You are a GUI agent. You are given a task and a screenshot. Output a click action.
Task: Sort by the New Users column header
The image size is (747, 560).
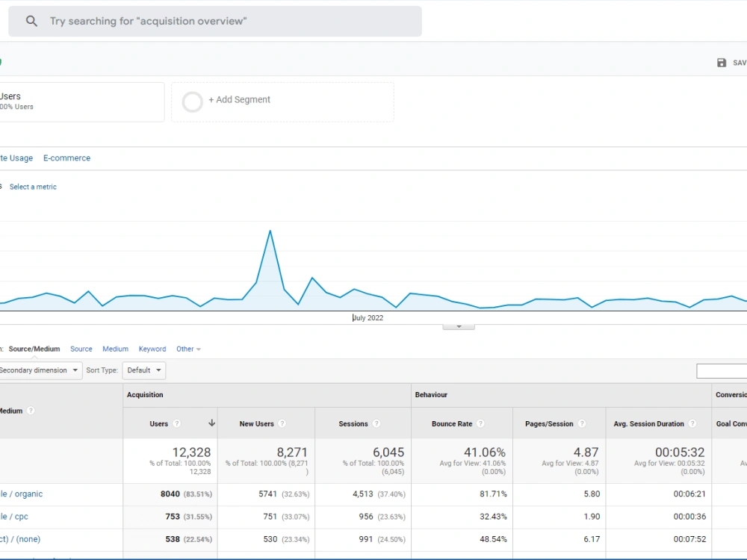pyautogui.click(x=256, y=424)
